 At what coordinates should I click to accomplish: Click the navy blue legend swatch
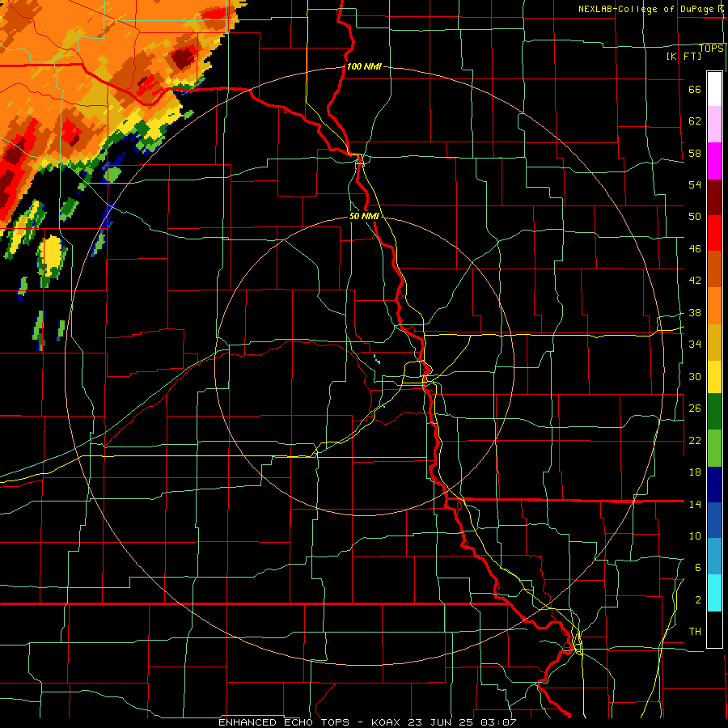[714, 485]
